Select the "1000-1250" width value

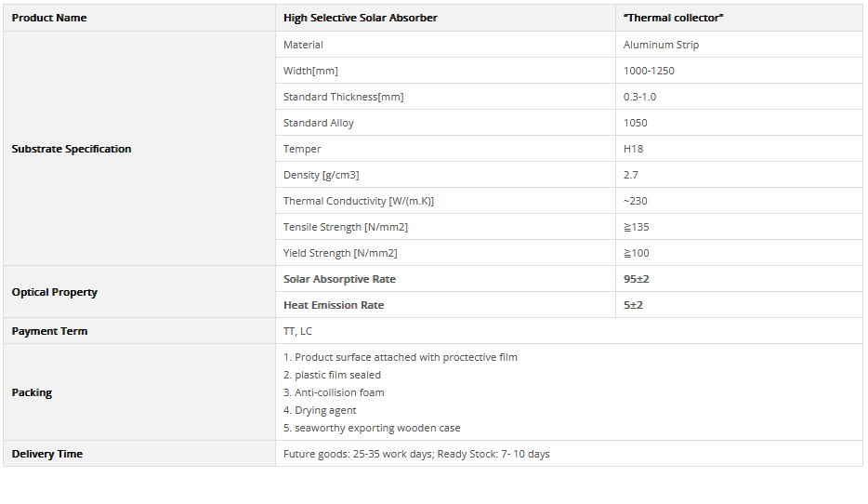click(x=650, y=71)
